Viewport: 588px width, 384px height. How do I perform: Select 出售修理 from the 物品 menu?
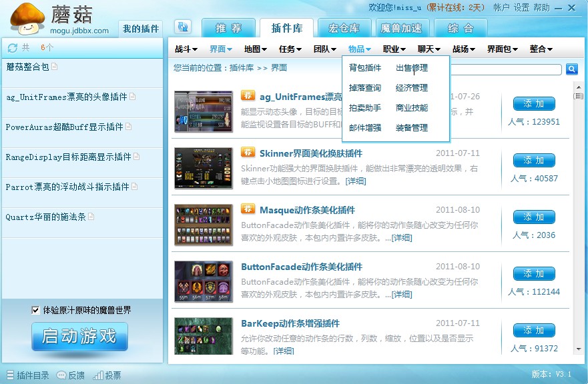tap(412, 68)
